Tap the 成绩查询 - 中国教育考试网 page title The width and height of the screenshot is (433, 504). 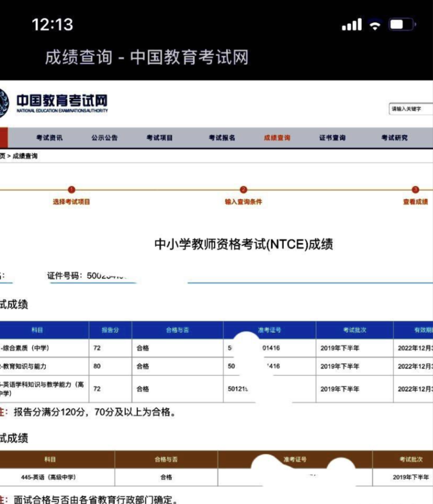click(146, 57)
